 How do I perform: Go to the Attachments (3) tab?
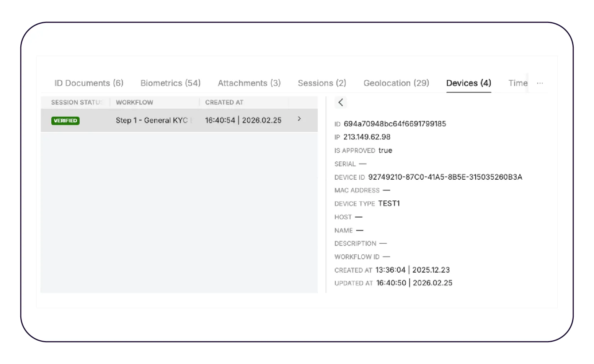(249, 83)
